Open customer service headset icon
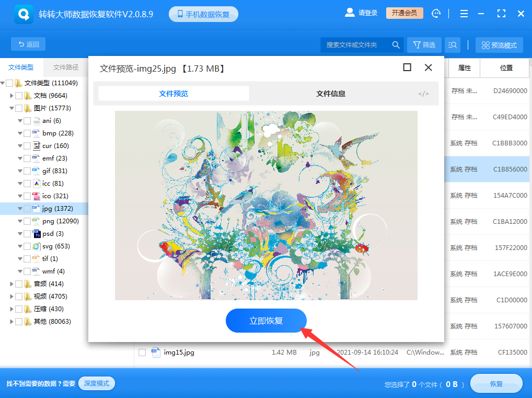The width and height of the screenshot is (532, 398). [x=436, y=13]
